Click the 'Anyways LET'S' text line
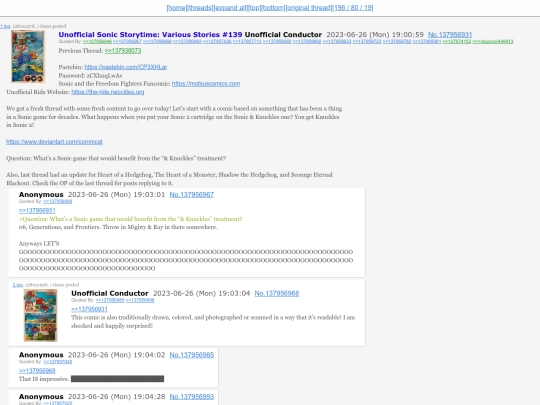Image resolution: width=540 pixels, height=405 pixels. click(39, 243)
